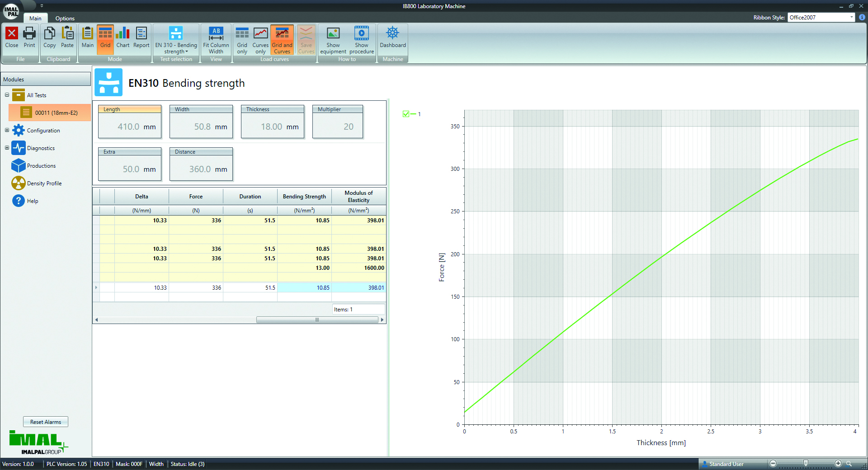Click Show equipment icon

pyautogui.click(x=333, y=40)
